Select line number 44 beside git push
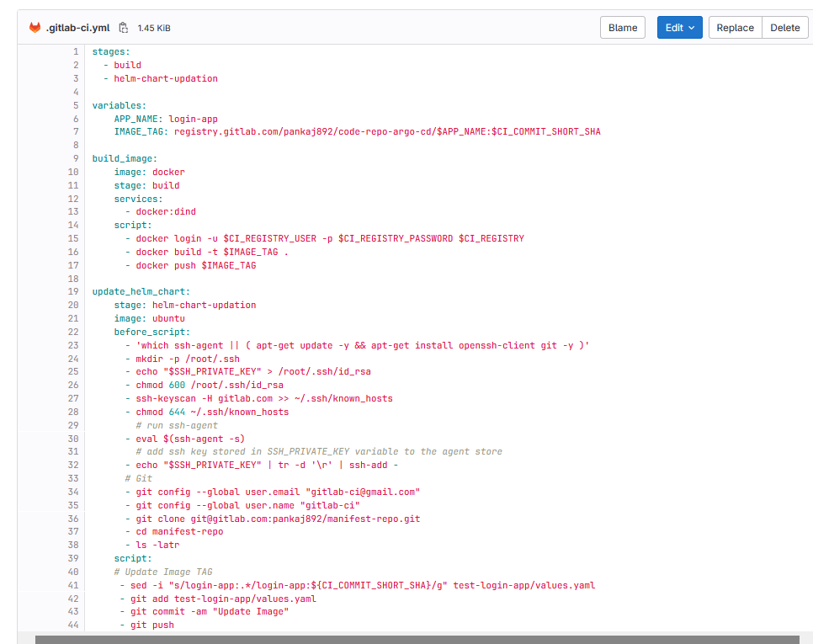 click(73, 625)
